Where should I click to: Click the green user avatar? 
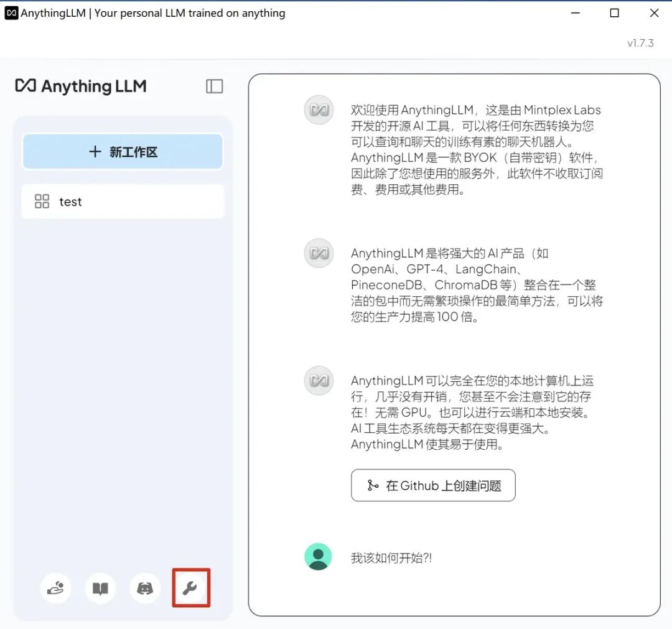[x=318, y=557]
